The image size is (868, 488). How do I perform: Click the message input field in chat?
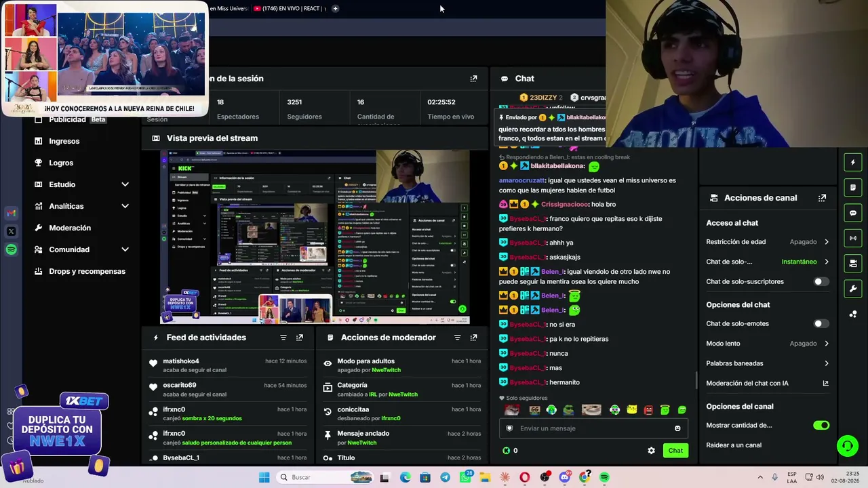(593, 428)
